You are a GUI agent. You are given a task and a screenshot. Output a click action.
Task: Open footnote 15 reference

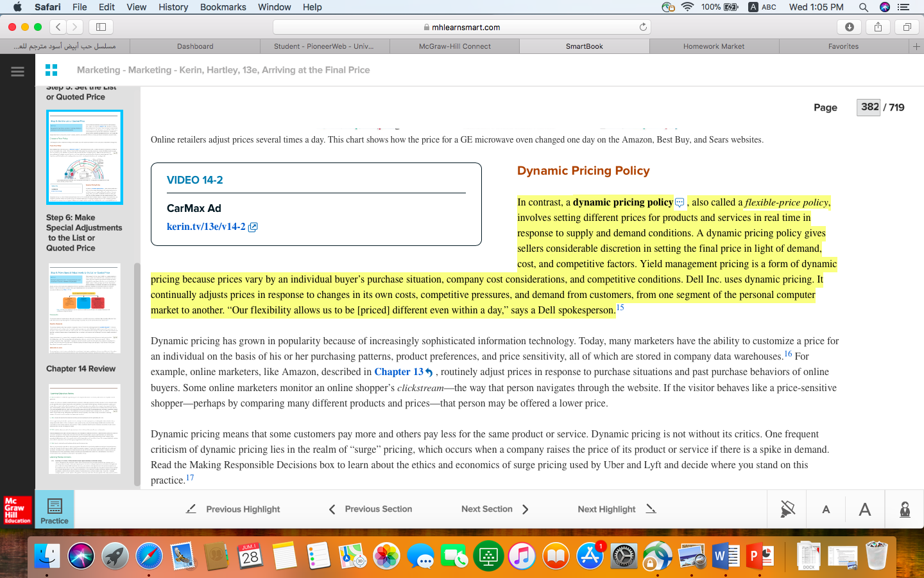point(620,308)
